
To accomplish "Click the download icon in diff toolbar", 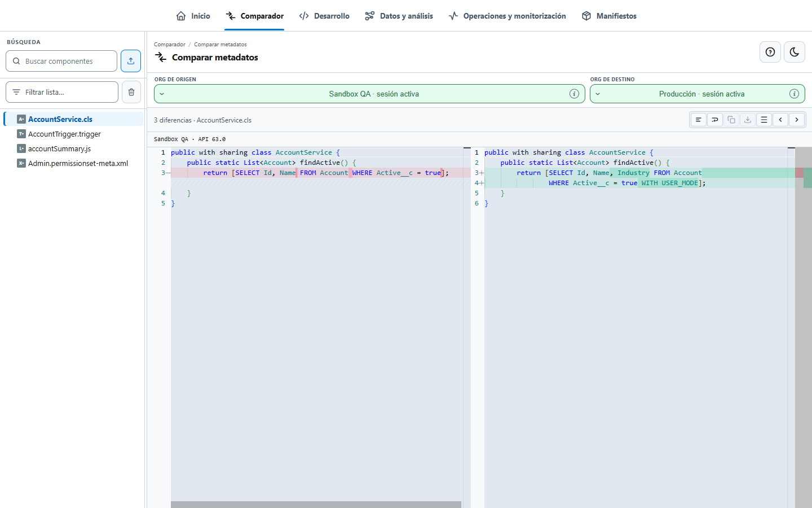I will point(748,120).
